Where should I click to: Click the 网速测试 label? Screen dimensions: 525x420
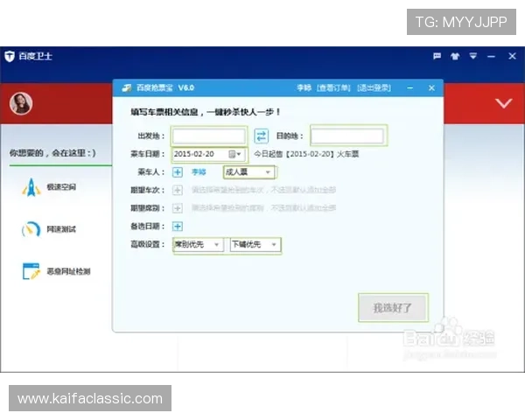(x=61, y=229)
